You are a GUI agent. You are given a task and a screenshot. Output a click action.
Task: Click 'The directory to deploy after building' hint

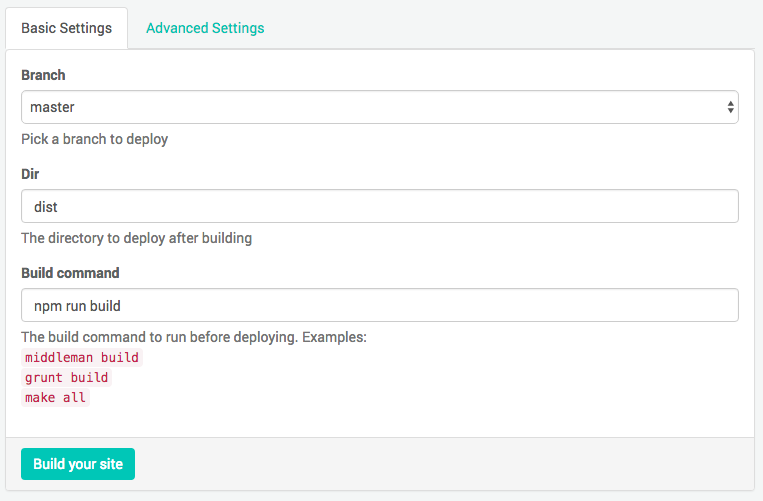click(136, 238)
